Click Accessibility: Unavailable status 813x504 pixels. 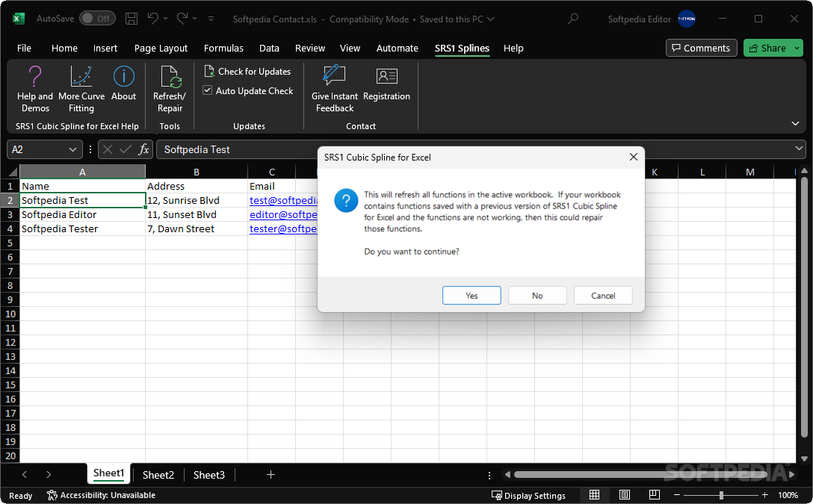(x=101, y=495)
